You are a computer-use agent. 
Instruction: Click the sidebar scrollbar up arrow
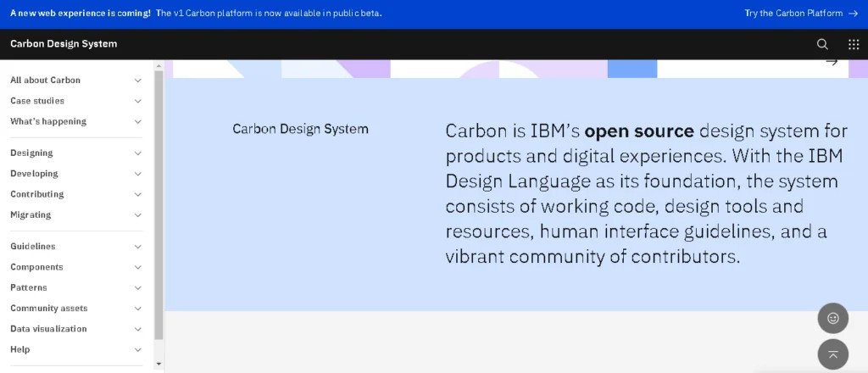(x=159, y=66)
